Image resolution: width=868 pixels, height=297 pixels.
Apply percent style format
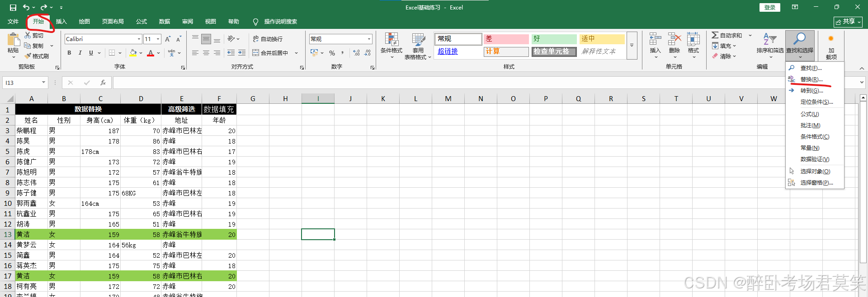click(332, 53)
